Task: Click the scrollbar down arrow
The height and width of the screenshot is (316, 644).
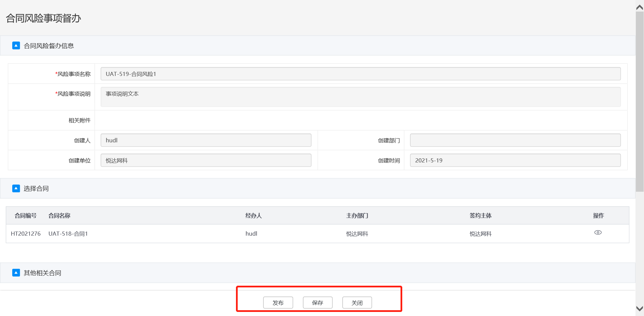Action: click(640, 309)
